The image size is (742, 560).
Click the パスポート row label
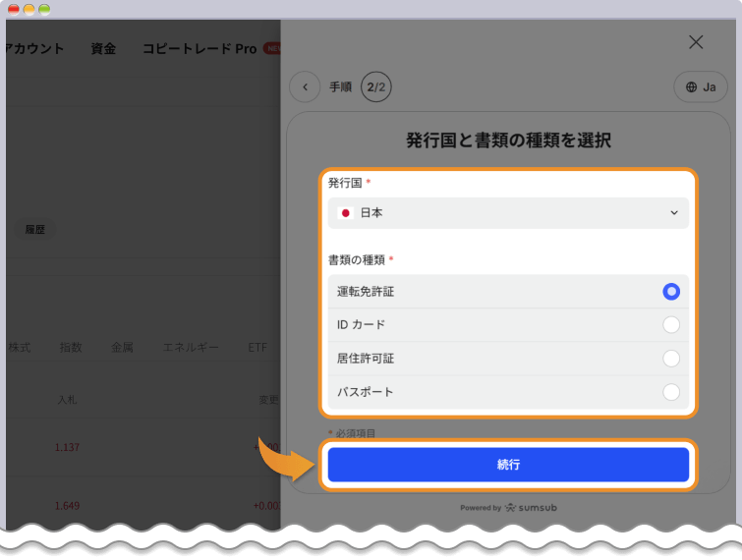365,392
